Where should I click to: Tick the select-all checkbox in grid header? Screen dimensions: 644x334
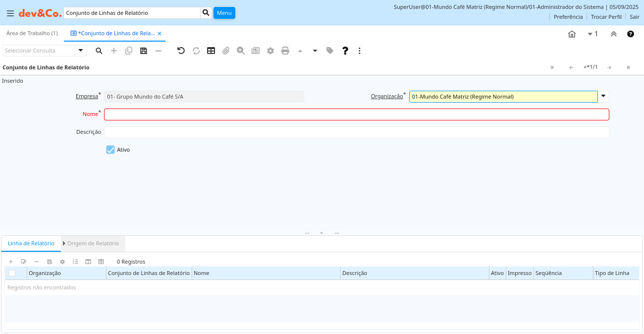pos(12,273)
